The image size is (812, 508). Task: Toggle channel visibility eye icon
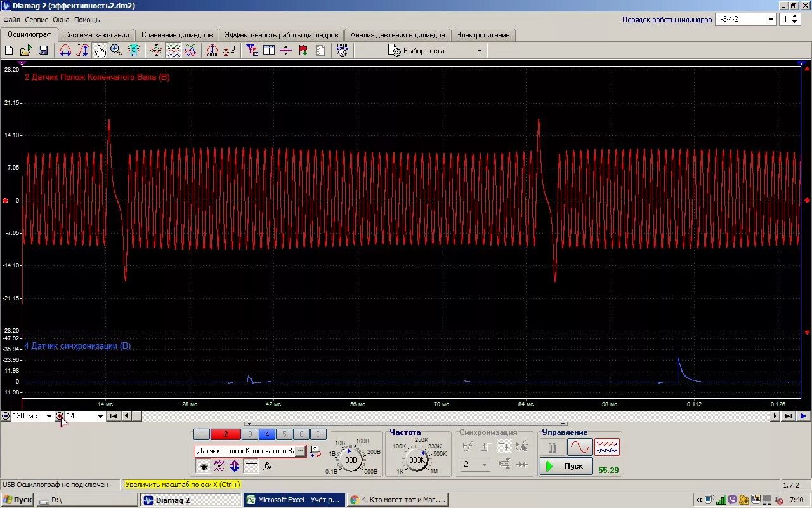pyautogui.click(x=203, y=466)
